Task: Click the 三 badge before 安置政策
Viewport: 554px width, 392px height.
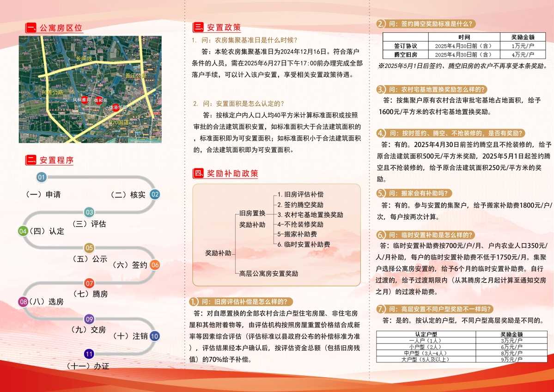Action: [198, 27]
